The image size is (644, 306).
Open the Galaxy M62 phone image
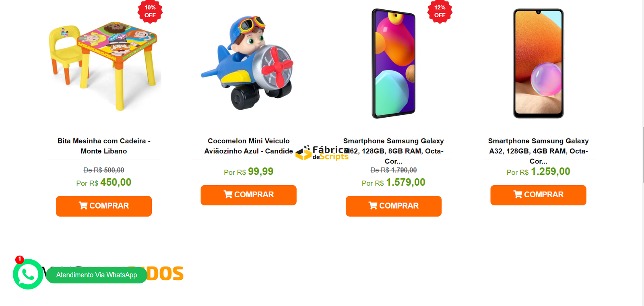[394, 63]
